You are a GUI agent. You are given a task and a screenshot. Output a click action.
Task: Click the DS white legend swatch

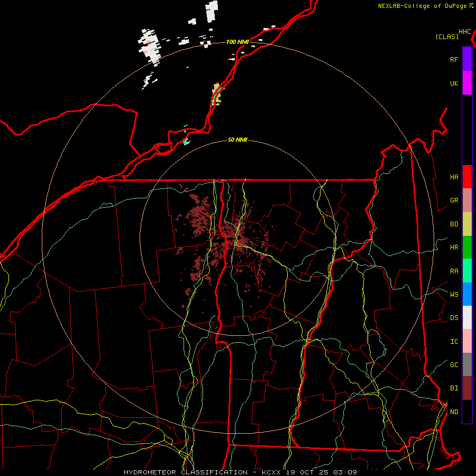point(467,317)
